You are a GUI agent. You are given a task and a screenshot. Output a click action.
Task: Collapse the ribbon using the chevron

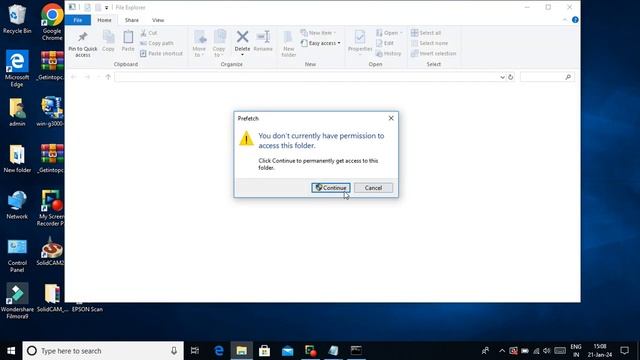pyautogui.click(x=565, y=20)
